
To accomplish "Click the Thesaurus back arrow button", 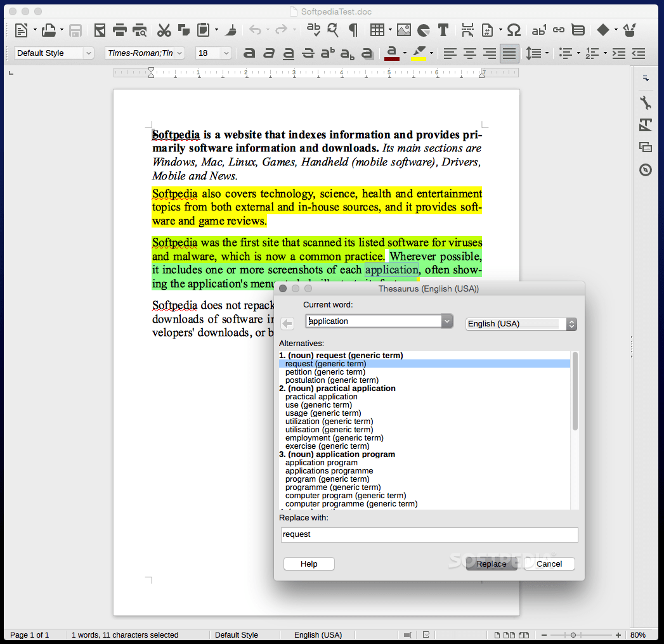I will pos(287,324).
